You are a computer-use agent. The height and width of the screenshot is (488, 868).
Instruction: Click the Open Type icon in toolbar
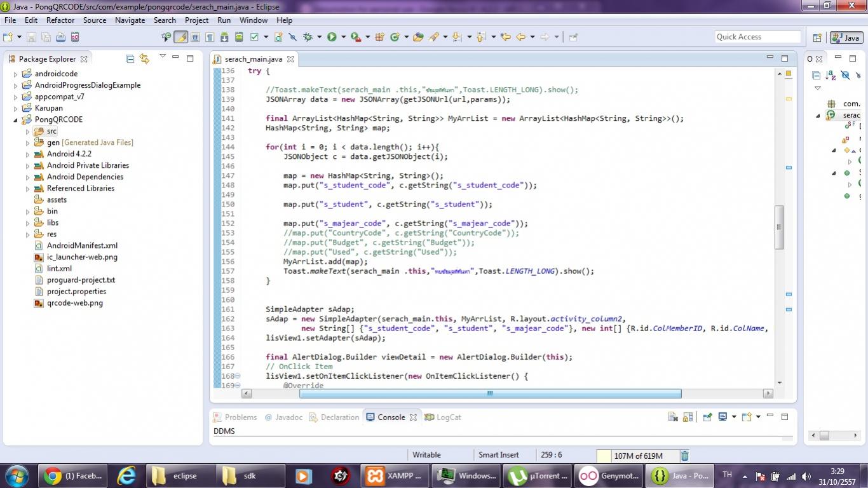(418, 37)
